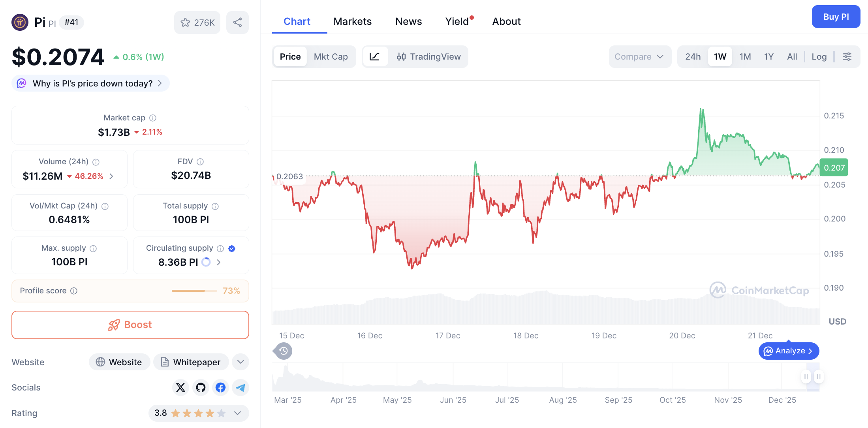Switch to the Markets tab
This screenshot has width=868, height=428.
[352, 21]
